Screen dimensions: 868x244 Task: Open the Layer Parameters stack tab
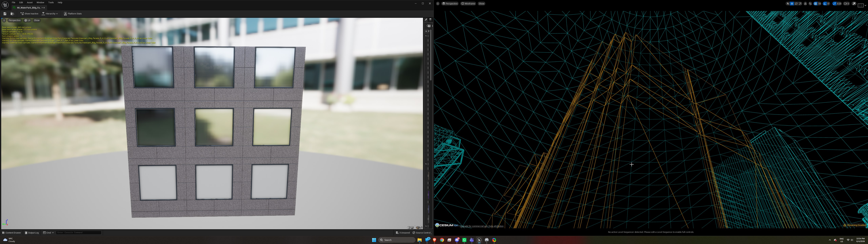(x=430, y=20)
